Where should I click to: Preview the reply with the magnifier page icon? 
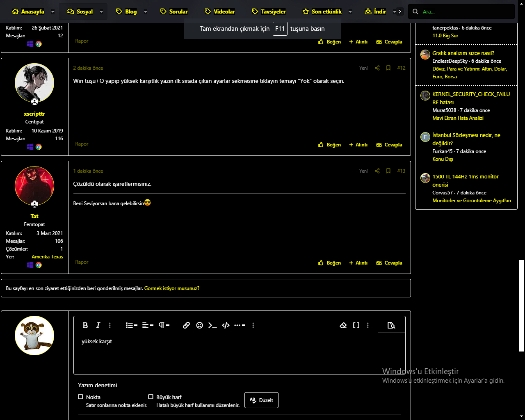[x=391, y=325]
